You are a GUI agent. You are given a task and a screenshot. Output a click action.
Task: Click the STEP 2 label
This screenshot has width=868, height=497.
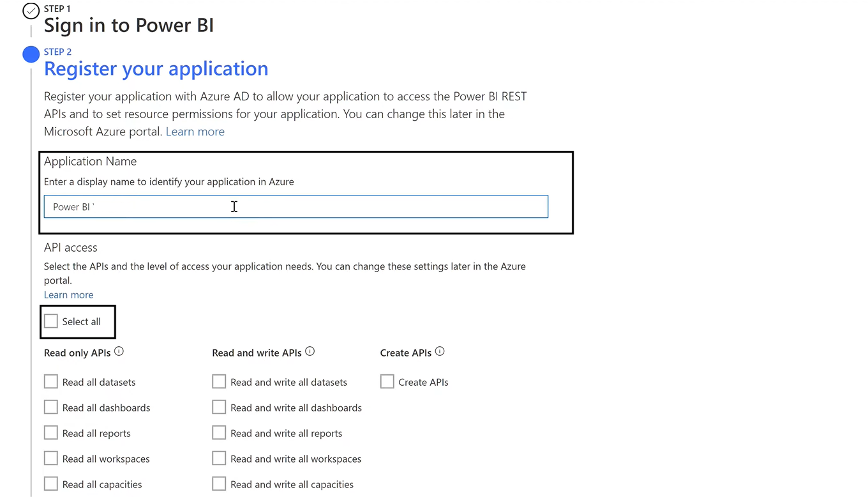(x=57, y=52)
